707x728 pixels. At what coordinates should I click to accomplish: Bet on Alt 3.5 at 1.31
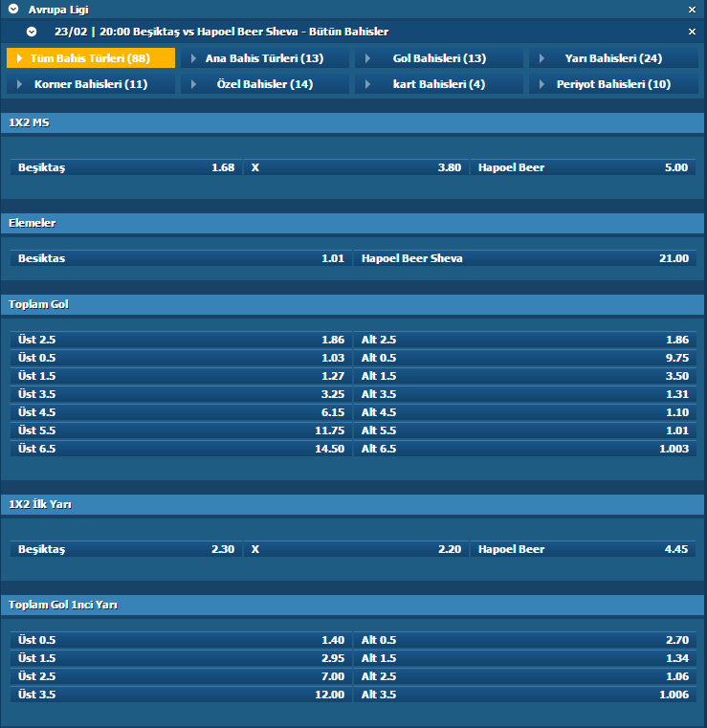point(525,394)
